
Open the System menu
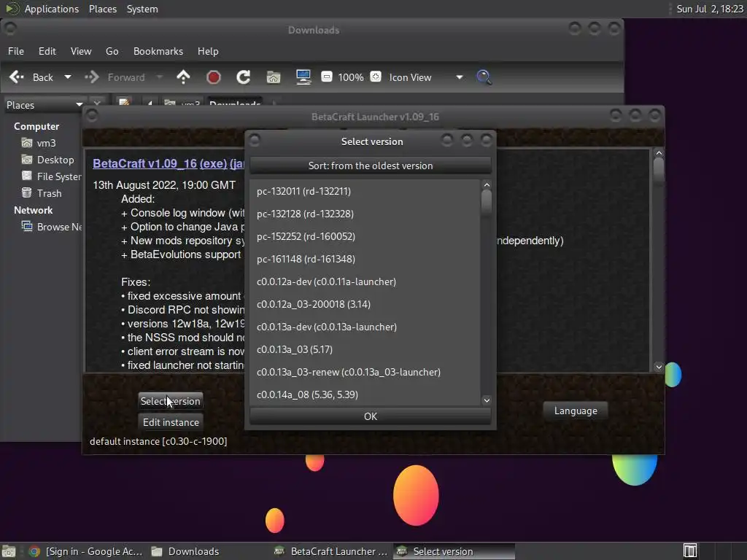pyautogui.click(x=142, y=9)
